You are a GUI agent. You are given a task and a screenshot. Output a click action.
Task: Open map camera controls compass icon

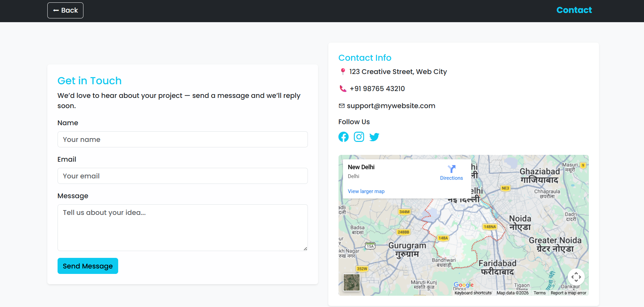[x=576, y=277]
